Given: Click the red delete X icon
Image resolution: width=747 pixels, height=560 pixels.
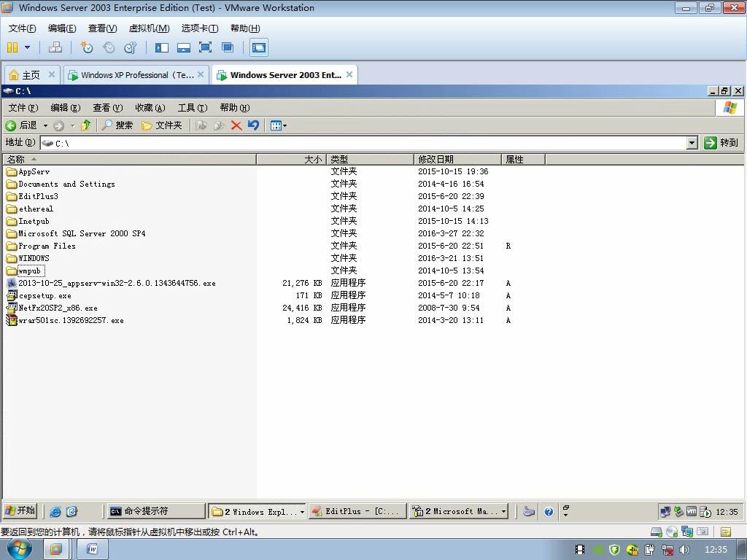Looking at the screenshot, I should point(236,125).
